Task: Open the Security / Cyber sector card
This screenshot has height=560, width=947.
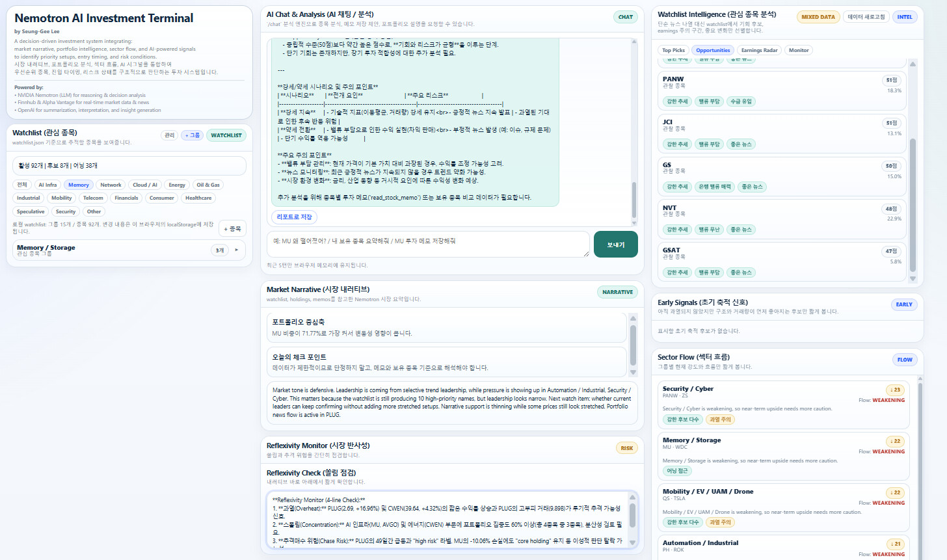Action: click(x=783, y=405)
